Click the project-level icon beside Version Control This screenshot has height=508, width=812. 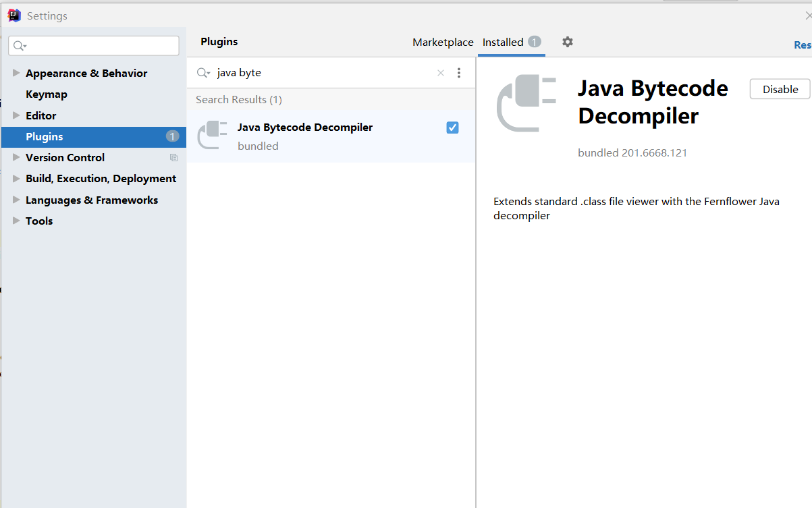pos(173,158)
